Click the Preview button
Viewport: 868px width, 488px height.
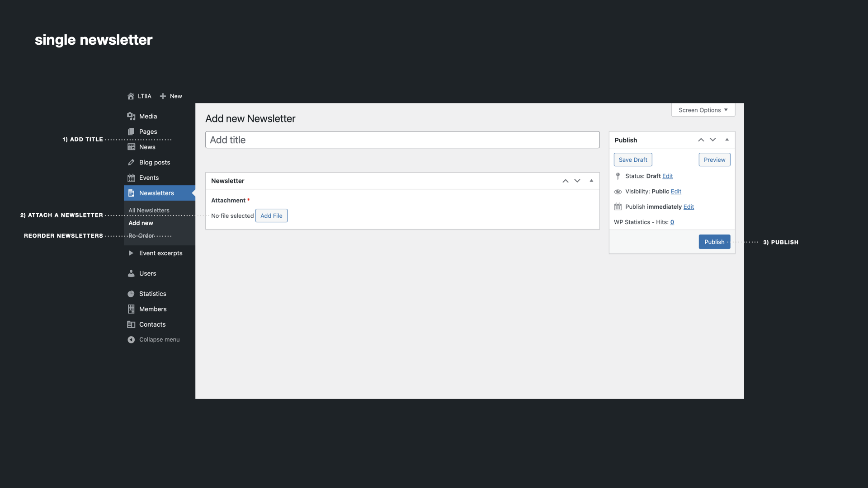(x=714, y=160)
